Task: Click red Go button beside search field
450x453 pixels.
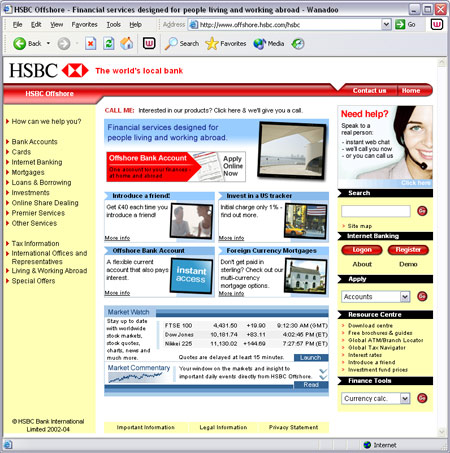Action: pyautogui.click(x=422, y=211)
